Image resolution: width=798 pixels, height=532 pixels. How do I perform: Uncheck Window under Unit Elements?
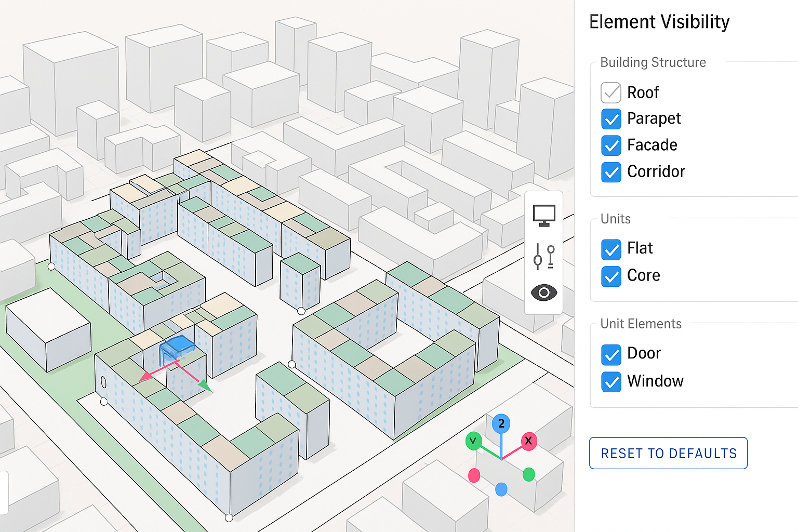[611, 381]
